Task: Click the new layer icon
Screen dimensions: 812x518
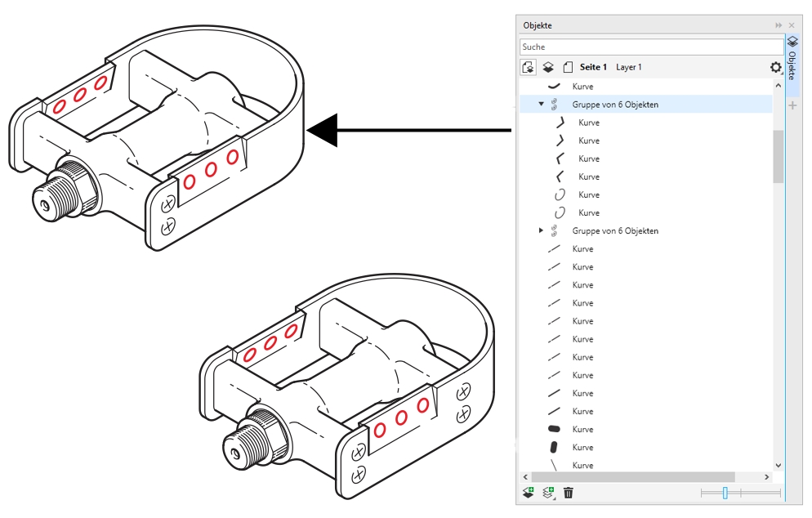Action: point(529,493)
